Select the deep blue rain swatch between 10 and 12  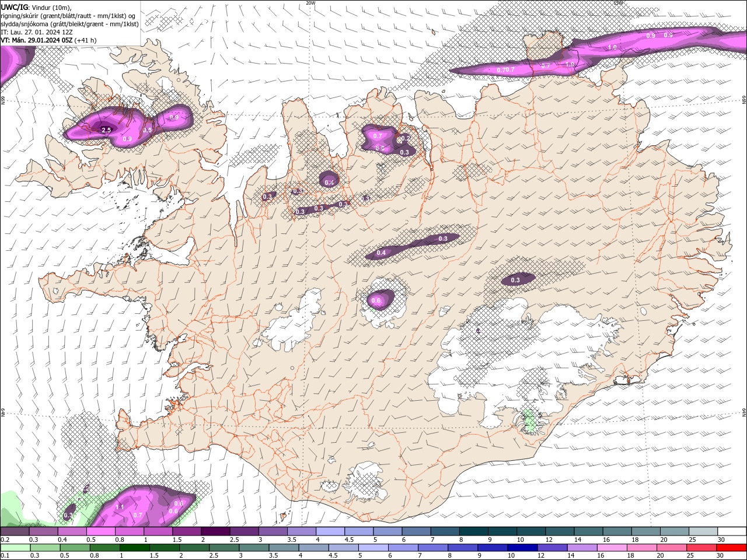point(522,548)
